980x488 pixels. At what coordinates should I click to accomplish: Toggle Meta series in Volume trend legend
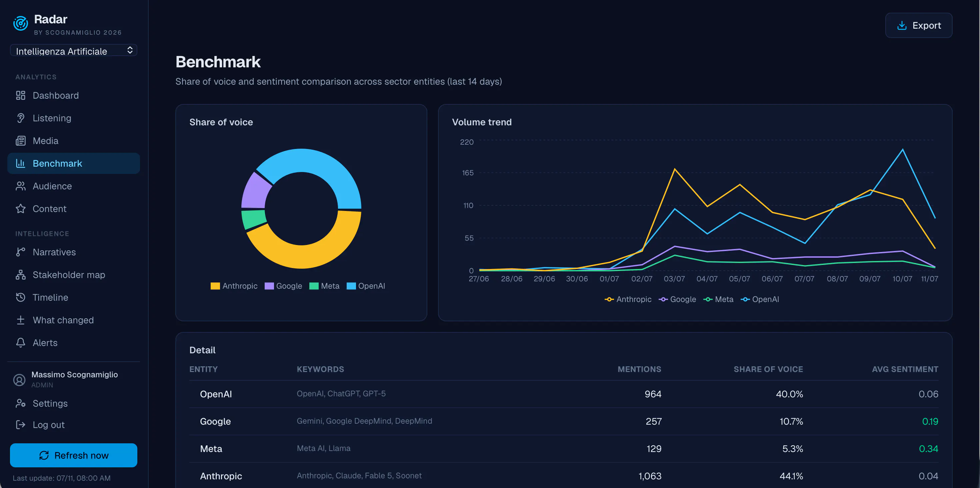pos(719,299)
